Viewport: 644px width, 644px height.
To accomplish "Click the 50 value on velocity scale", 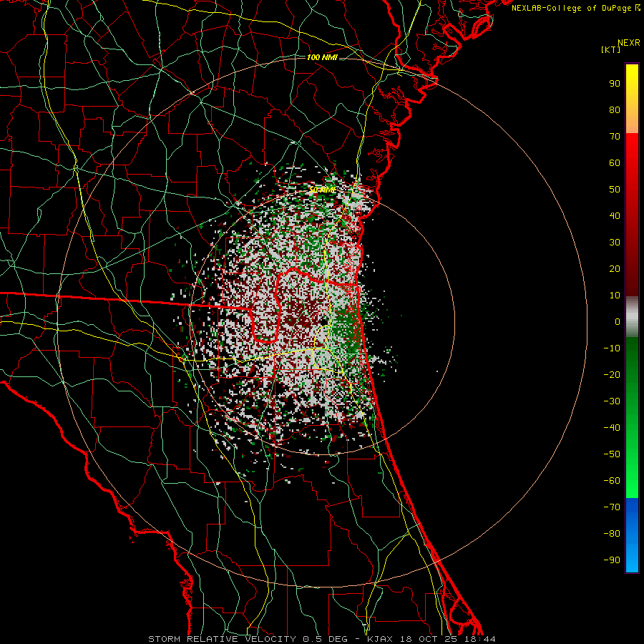I will [x=615, y=190].
